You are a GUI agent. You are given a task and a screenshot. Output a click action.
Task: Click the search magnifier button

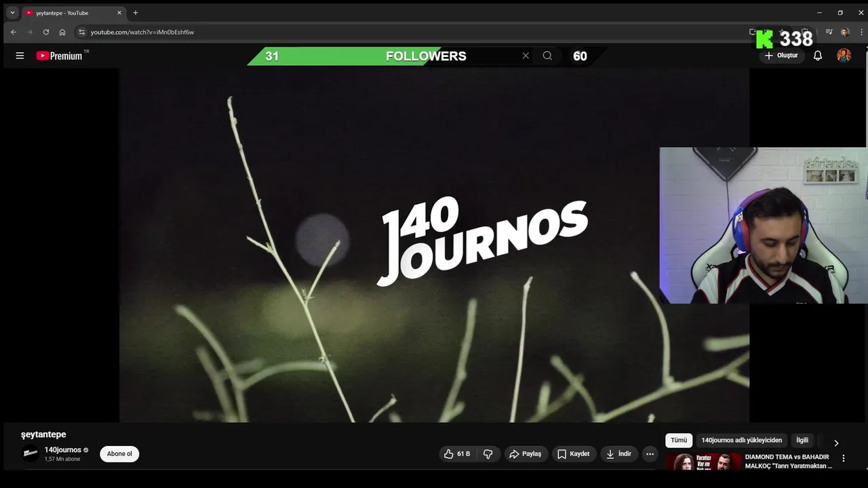click(x=547, y=56)
